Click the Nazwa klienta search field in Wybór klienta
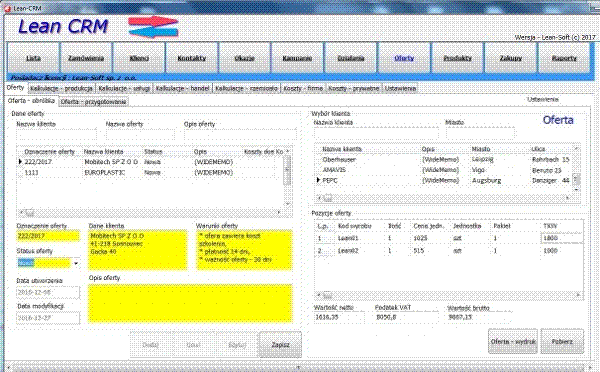The height and width of the screenshot is (372, 600). [376, 133]
